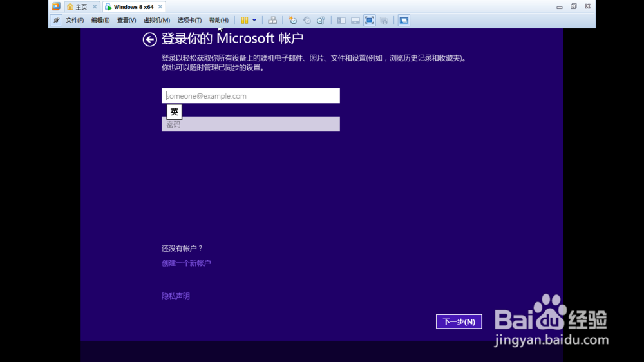Viewport: 644px width, 362px height.
Task: Close the Windows 8 x64 tab
Action: [x=160, y=6]
